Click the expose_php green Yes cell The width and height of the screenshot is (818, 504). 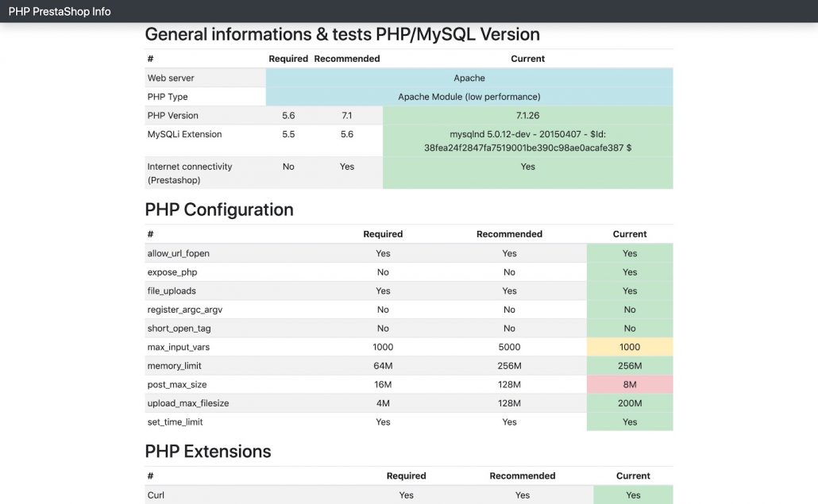coord(630,271)
